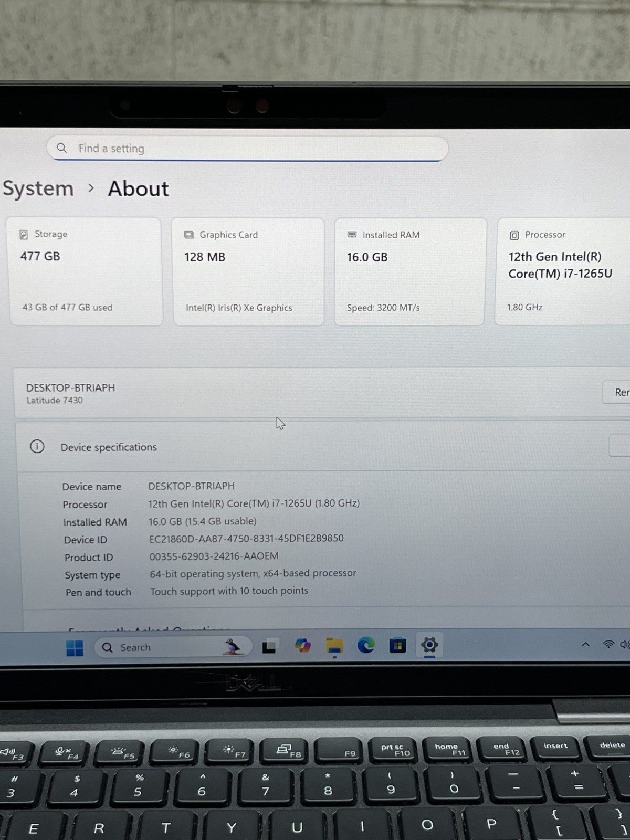
Task: Click the Find a setting search field
Action: point(247,149)
